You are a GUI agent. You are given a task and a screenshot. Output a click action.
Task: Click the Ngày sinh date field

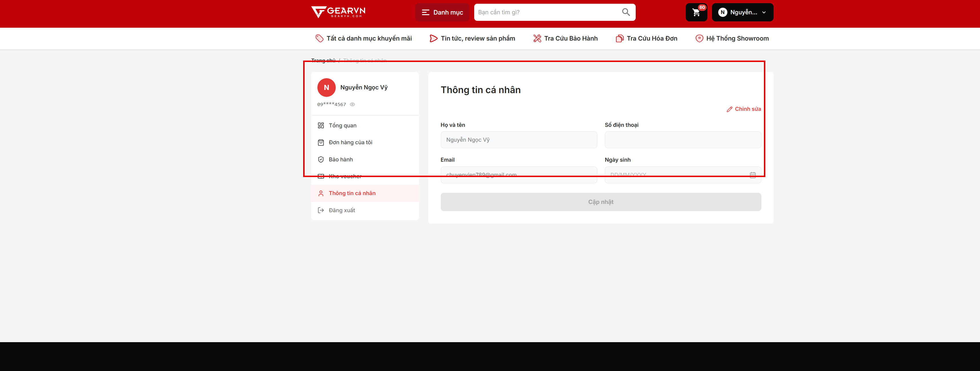[683, 175]
